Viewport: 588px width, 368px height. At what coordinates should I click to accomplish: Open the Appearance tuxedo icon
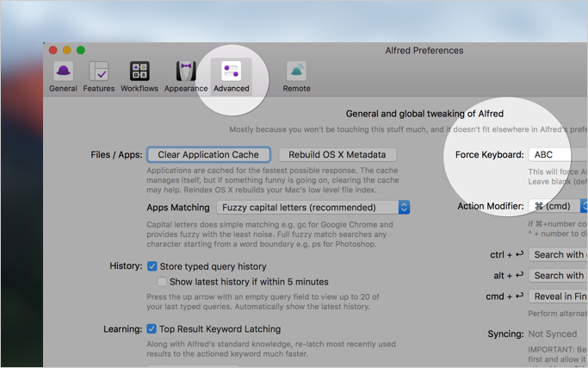186,71
